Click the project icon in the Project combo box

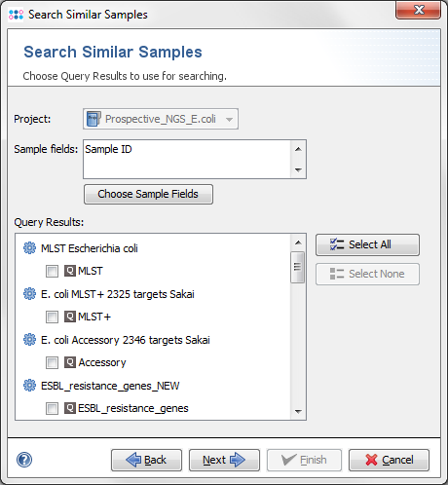point(93,119)
